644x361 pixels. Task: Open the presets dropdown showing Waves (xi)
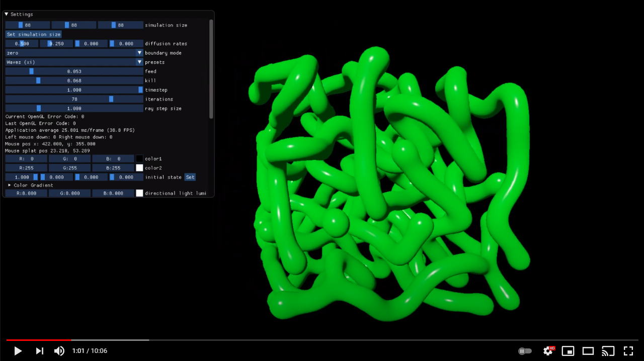click(x=74, y=62)
